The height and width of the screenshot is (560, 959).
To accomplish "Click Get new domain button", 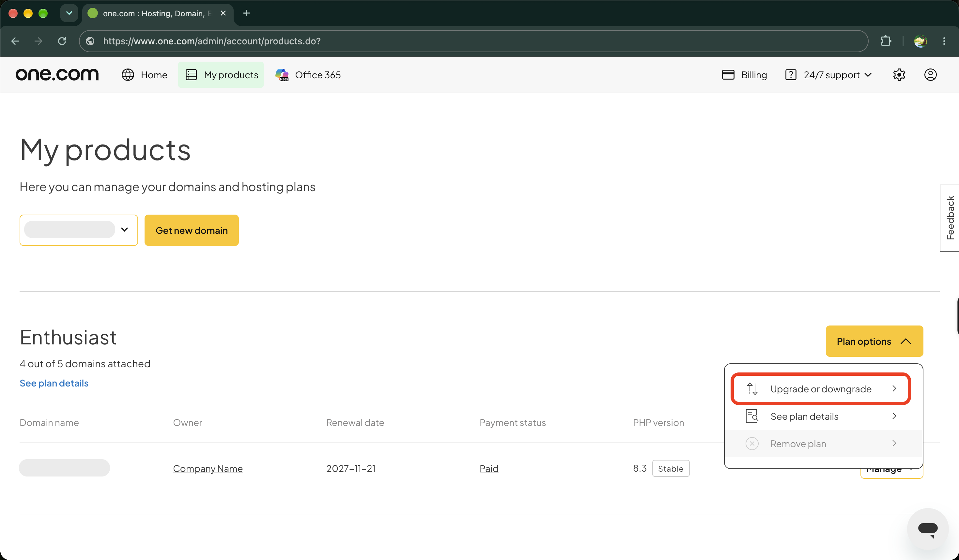I will [192, 230].
